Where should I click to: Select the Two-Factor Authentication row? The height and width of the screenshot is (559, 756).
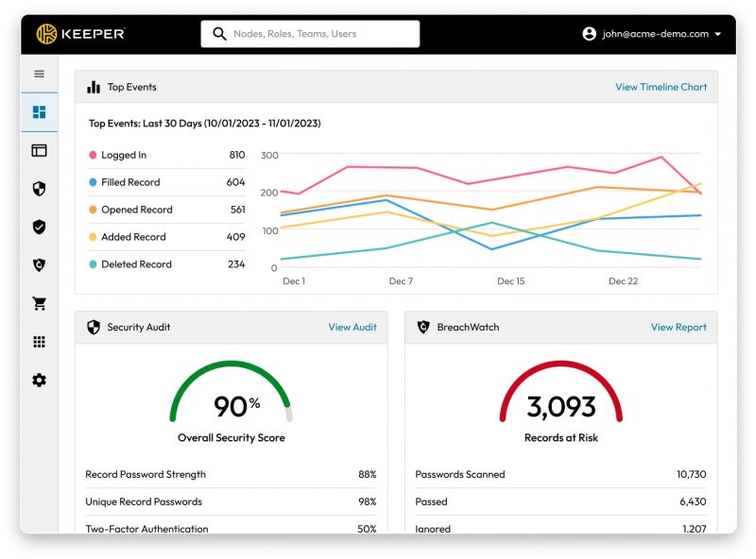pyautogui.click(x=231, y=527)
